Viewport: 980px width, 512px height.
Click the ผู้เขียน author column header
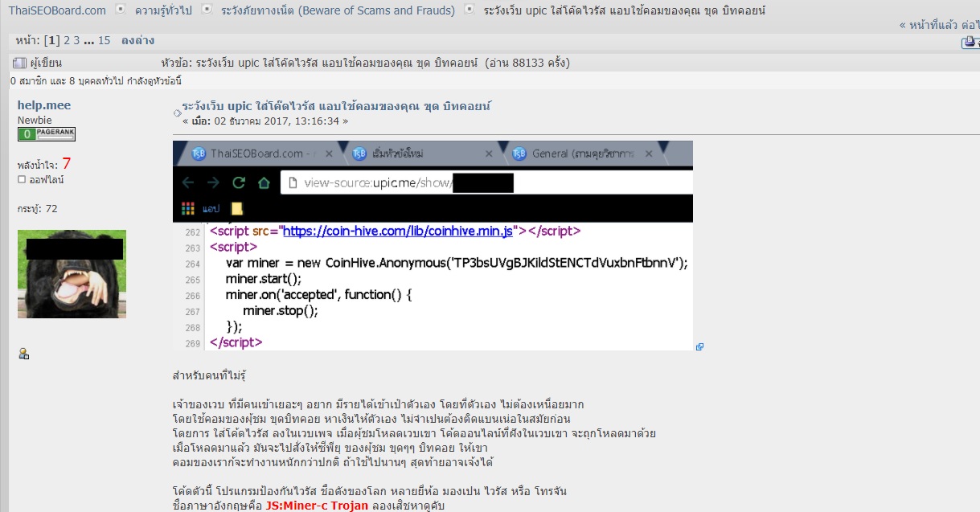pos(46,63)
